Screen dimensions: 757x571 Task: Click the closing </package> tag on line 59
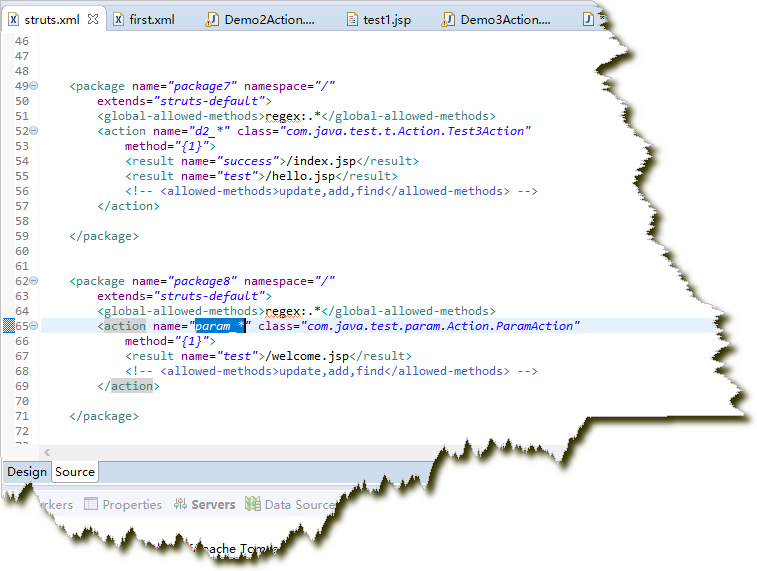pyautogui.click(x=104, y=237)
